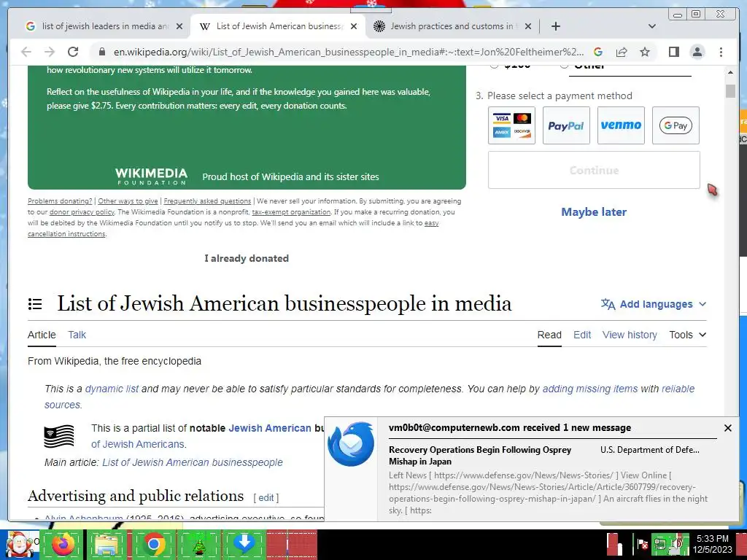Open the Chrome three-dot menu
Screen dimensions: 747x560
click(x=721, y=52)
